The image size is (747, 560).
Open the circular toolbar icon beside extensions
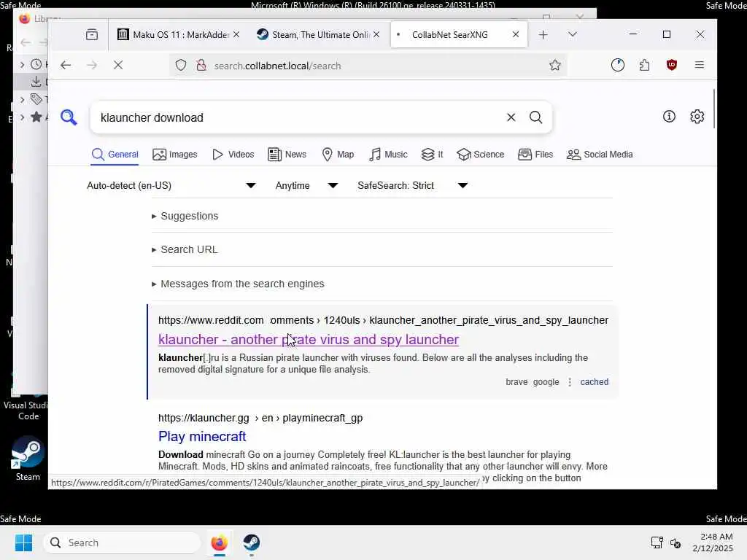pyautogui.click(x=618, y=65)
